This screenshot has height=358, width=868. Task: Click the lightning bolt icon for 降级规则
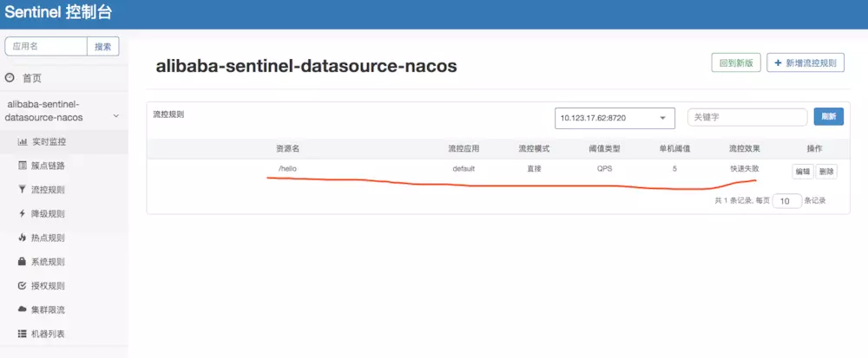23,213
